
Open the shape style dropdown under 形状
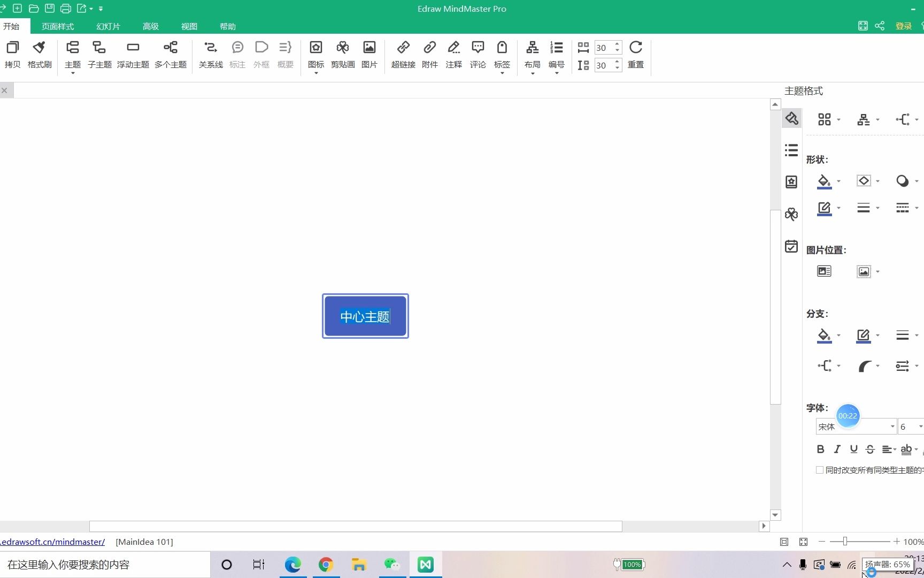click(867, 181)
